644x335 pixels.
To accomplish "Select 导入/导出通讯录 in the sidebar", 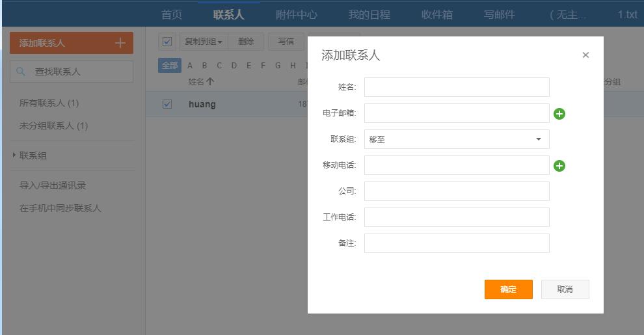I will pyautogui.click(x=53, y=185).
